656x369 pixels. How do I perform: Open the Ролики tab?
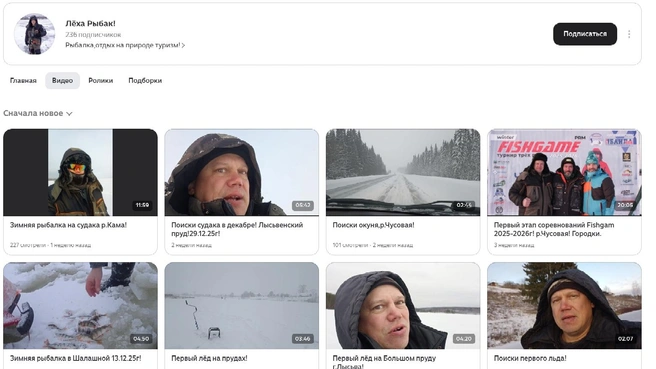[x=100, y=80]
